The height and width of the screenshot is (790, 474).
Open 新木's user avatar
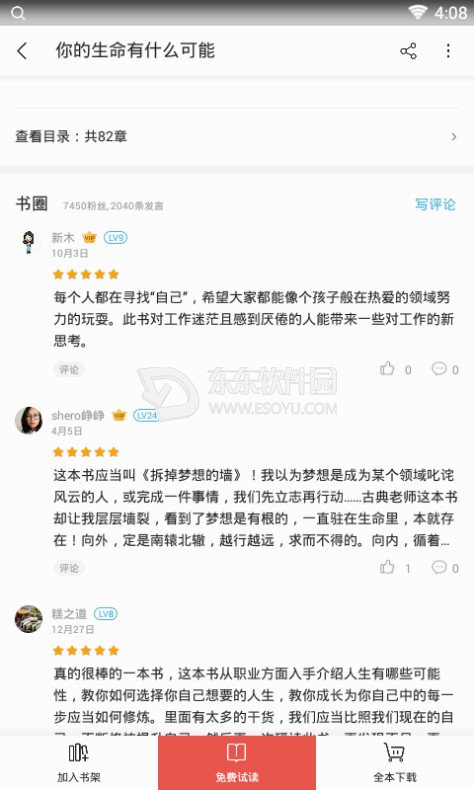pos(29,242)
